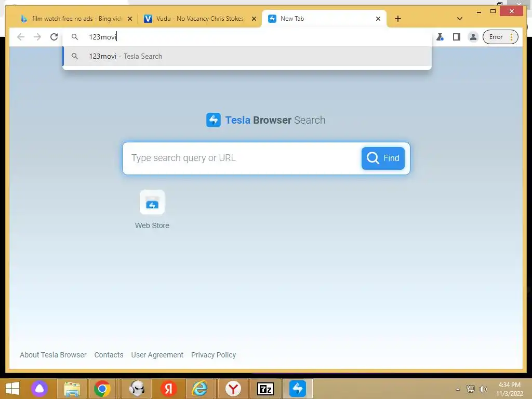Click the Error menu button
This screenshot has width=532, height=399.
[x=500, y=37]
